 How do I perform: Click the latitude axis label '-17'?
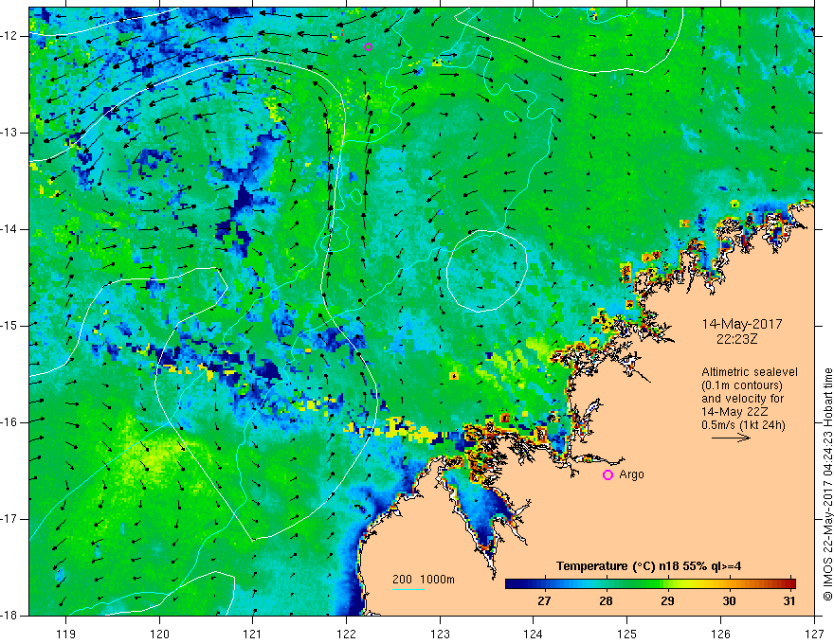pyautogui.click(x=9, y=519)
